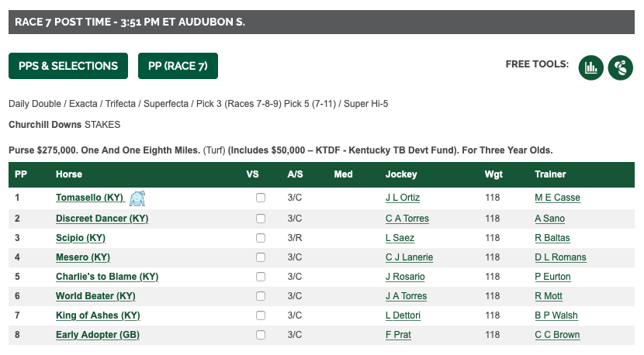Open the horse head free tool icon
Screen dimensions: 644x355
[x=621, y=67]
